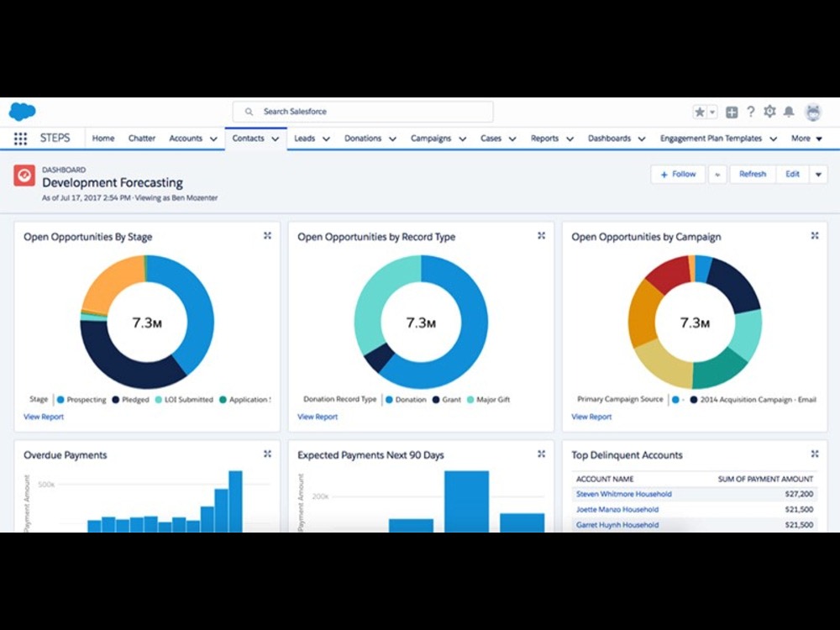Image resolution: width=840 pixels, height=630 pixels.
Task: Click the tallest Overdue Payments bar
Action: 235,501
